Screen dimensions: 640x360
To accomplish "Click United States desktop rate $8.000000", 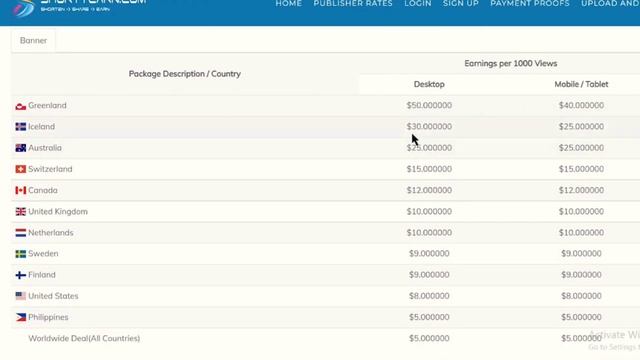I will pyautogui.click(x=429, y=296).
